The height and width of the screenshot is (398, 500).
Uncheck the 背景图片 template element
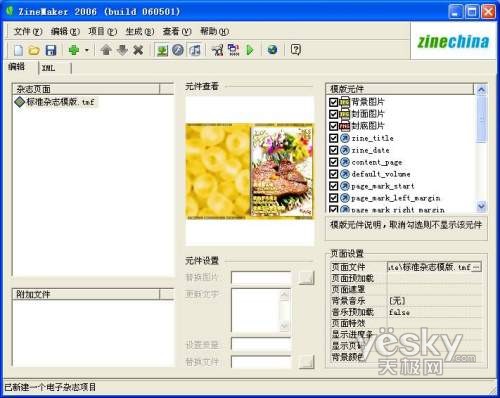point(334,102)
